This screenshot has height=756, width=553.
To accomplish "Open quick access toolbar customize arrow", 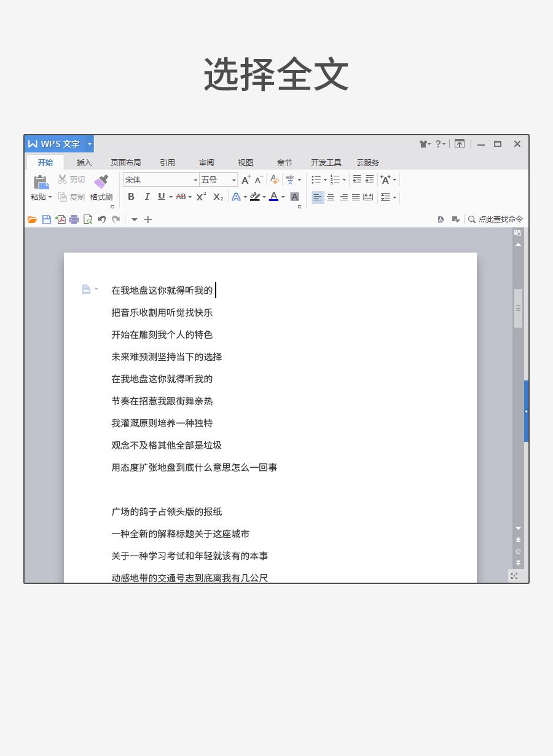I will 134,219.
